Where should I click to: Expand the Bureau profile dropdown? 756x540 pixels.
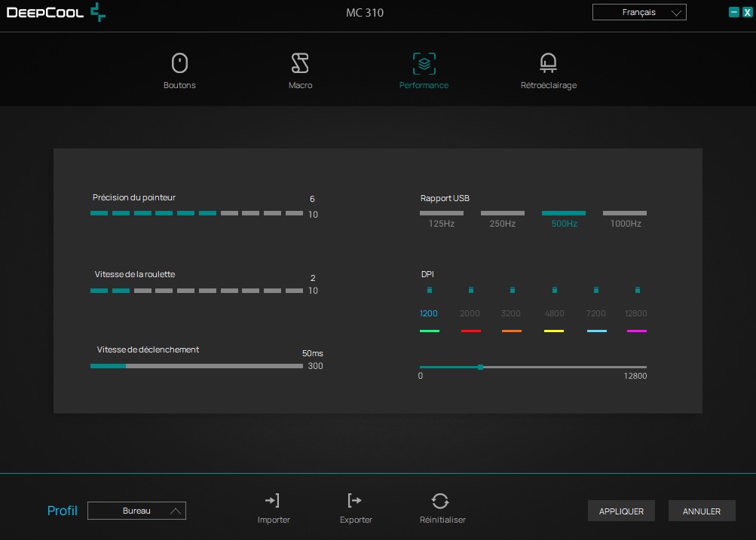[136, 511]
